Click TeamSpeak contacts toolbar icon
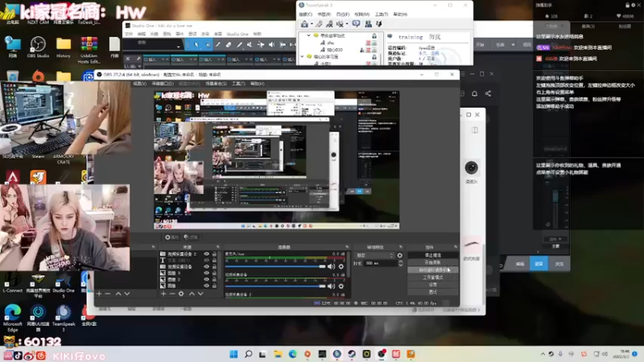 pos(368,24)
